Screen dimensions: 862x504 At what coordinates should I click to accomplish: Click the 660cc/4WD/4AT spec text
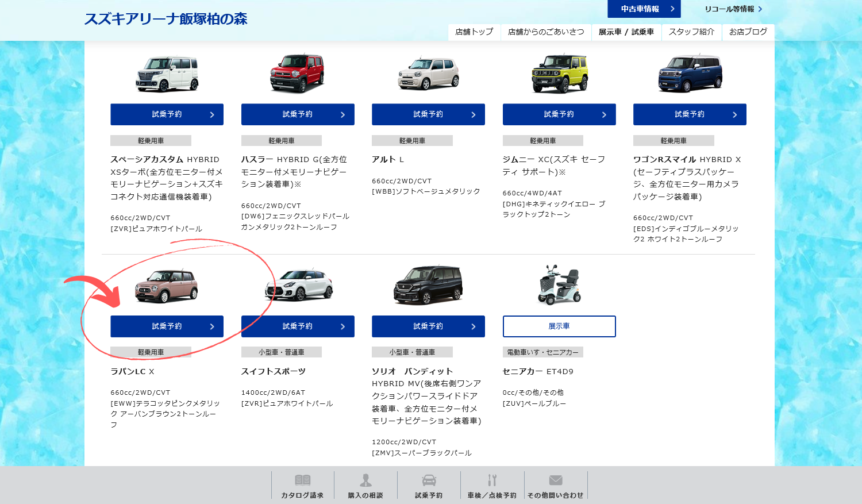[x=533, y=194]
